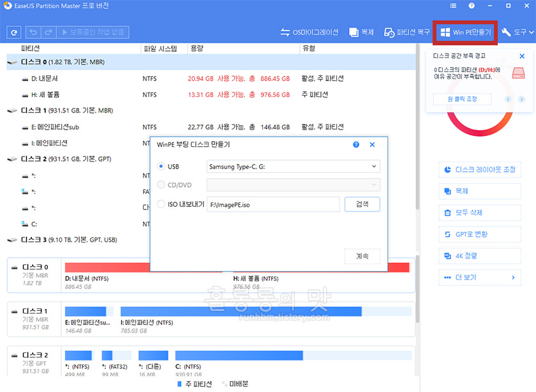Click the GPT로 변환 button
The image size is (536, 392).
point(480,234)
